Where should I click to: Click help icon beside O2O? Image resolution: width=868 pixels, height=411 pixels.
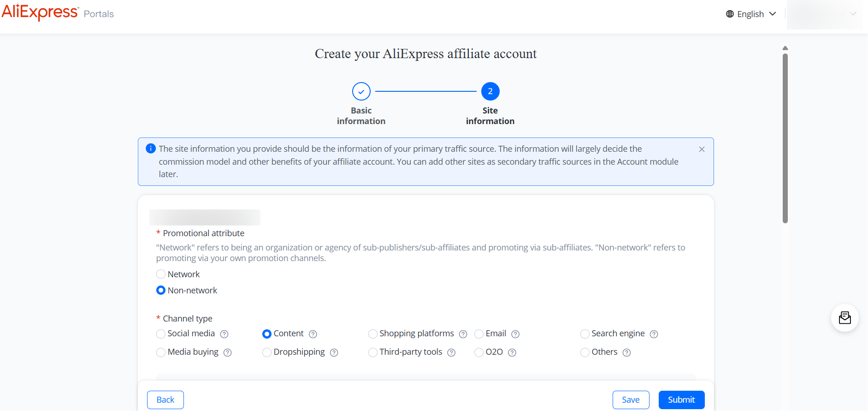coord(512,352)
